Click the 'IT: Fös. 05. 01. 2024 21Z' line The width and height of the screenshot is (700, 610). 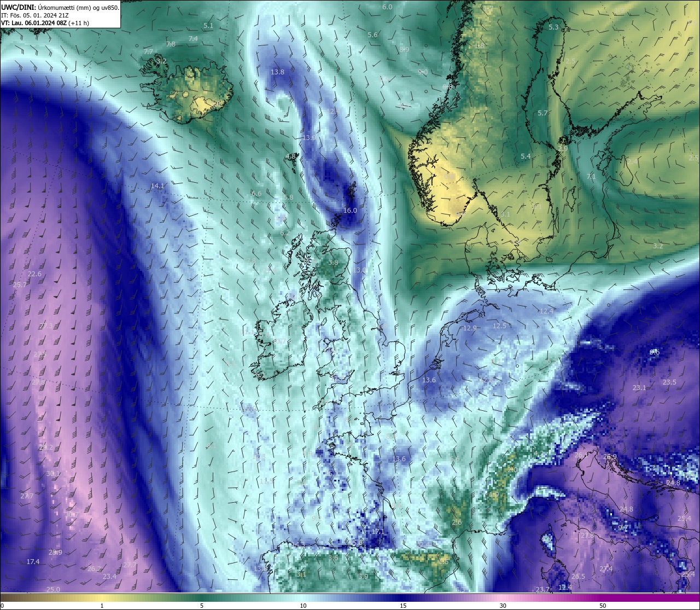tap(35, 15)
